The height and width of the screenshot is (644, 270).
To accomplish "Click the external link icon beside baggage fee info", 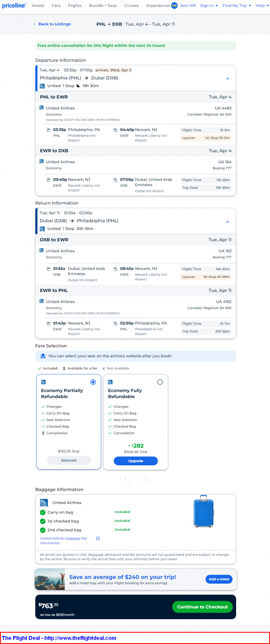I will (98, 538).
